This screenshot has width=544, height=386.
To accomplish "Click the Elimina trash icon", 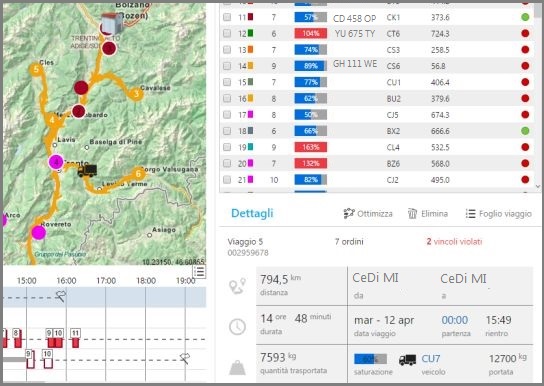I will (x=412, y=214).
